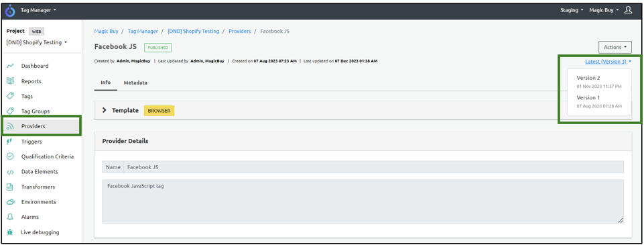
Task: Click the Tag Groups icon
Action: pos(10,111)
